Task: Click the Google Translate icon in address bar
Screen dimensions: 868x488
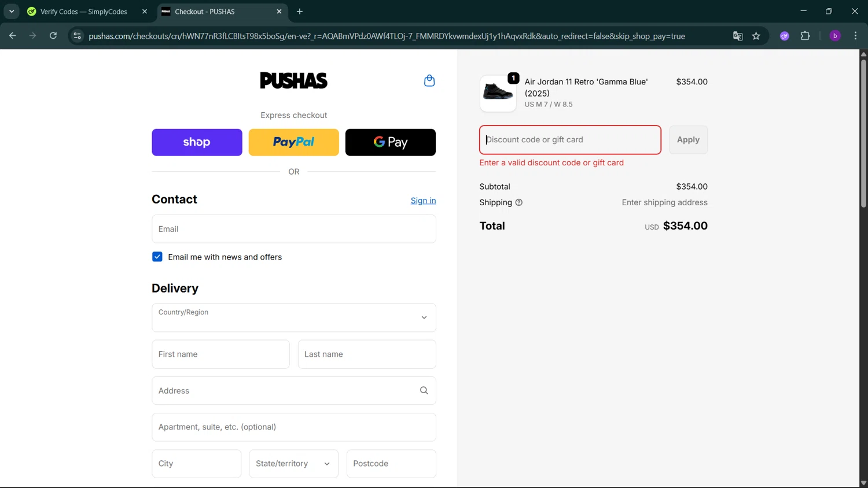Action: 738,36
